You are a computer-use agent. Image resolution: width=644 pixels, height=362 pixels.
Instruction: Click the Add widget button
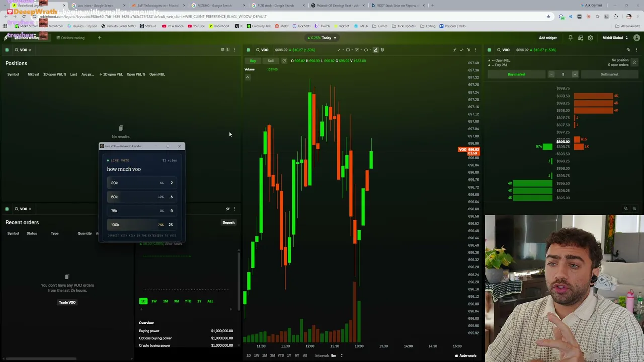pyautogui.click(x=548, y=38)
